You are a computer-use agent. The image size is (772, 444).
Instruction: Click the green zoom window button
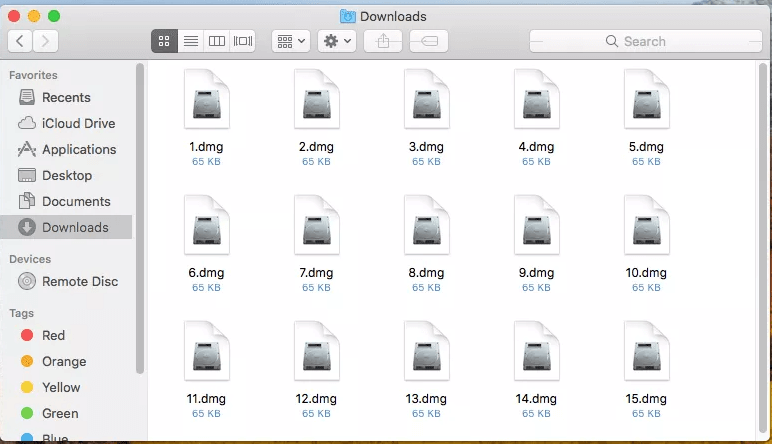click(x=54, y=16)
